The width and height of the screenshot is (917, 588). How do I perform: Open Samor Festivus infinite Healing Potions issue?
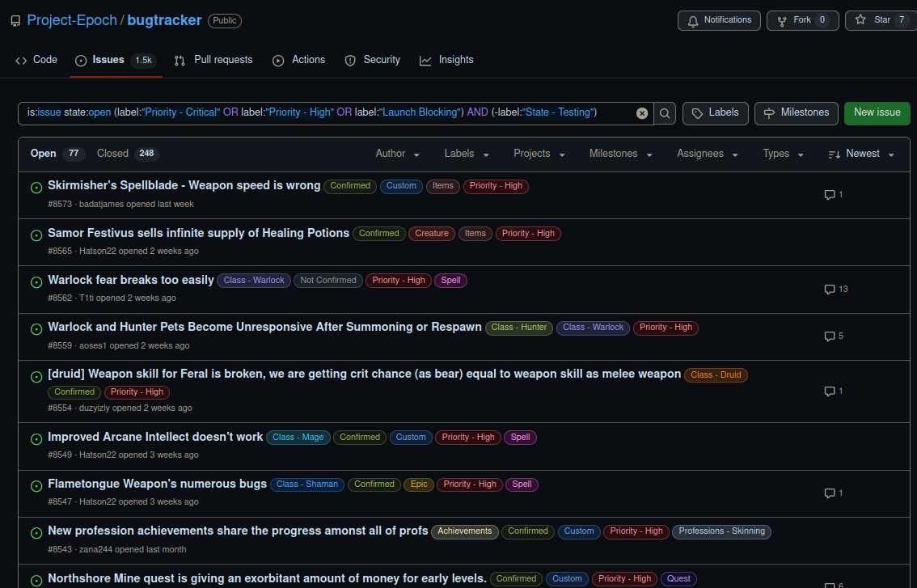click(x=198, y=233)
